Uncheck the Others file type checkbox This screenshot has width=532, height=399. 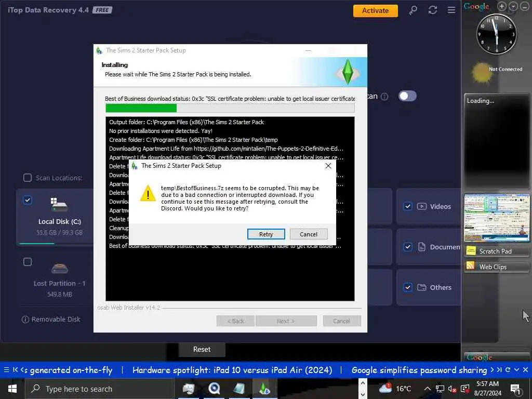[x=408, y=287]
